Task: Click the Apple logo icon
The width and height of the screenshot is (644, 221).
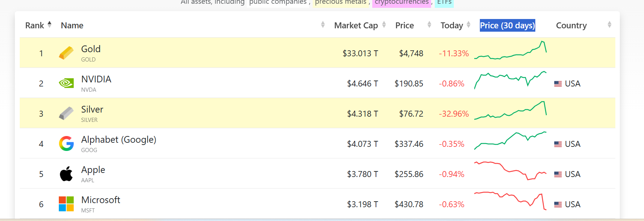Action: tap(66, 174)
